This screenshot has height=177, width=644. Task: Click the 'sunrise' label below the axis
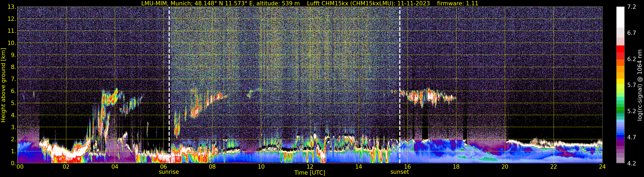click(169, 172)
